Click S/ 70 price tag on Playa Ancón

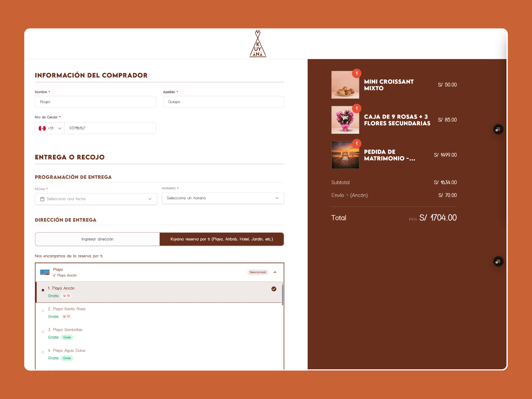click(x=66, y=296)
